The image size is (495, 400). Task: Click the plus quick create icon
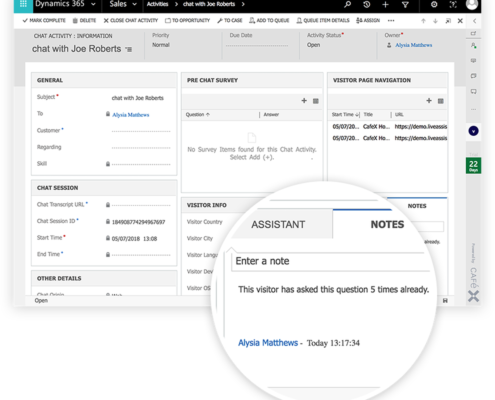click(x=385, y=4)
